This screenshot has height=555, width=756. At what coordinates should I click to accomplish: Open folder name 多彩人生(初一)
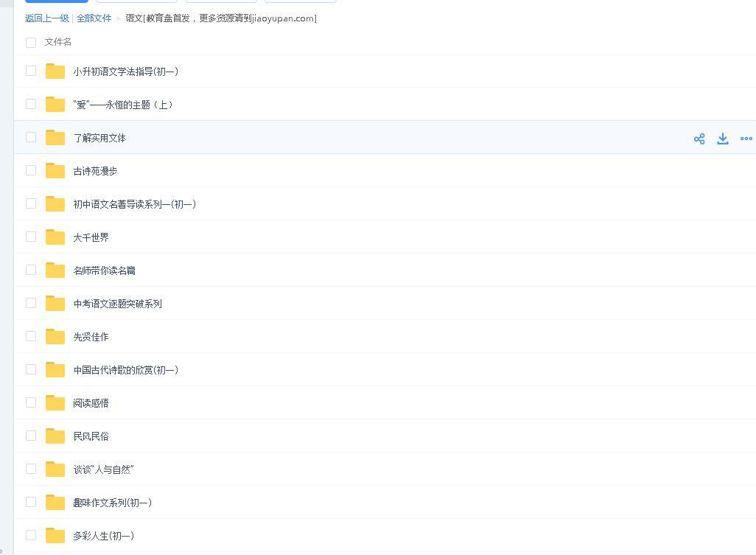pyautogui.click(x=104, y=536)
